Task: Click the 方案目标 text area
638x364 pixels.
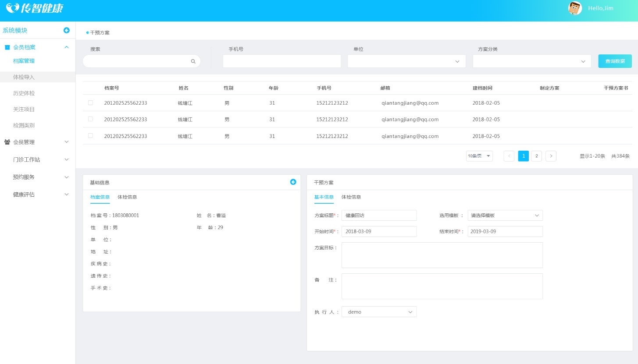Action: coord(442,255)
